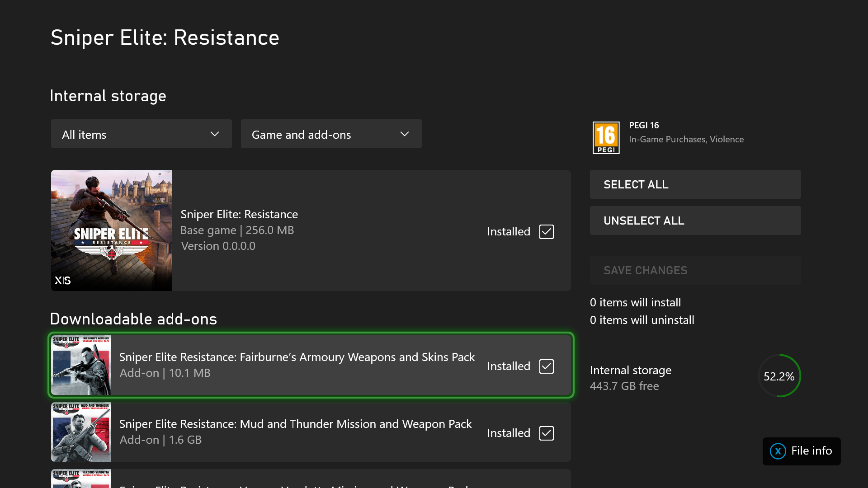868x488 pixels.
Task: Click the 'In-Game Purchases, Violence' text
Action: [x=686, y=139]
